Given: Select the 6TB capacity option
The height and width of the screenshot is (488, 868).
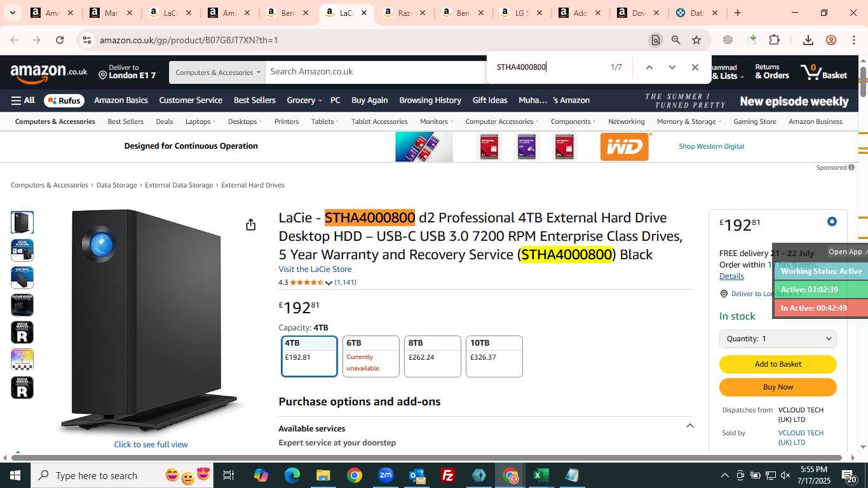Looking at the screenshot, I should point(371,356).
